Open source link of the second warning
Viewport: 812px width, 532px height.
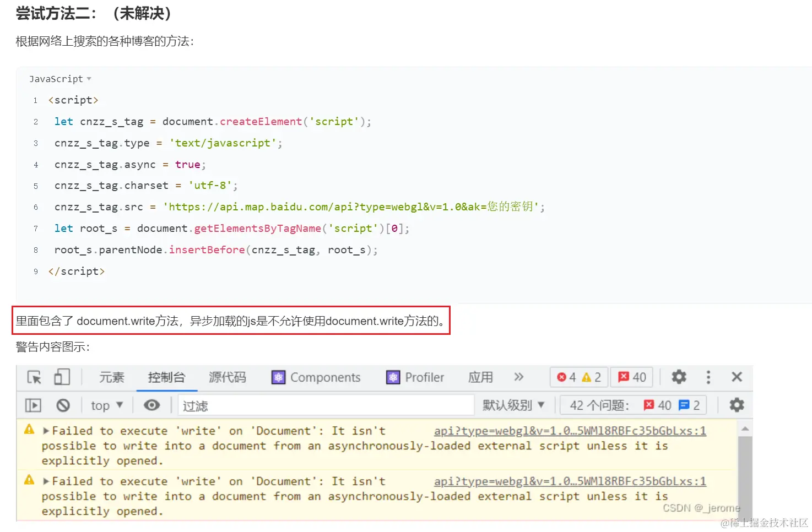pyautogui.click(x=570, y=481)
